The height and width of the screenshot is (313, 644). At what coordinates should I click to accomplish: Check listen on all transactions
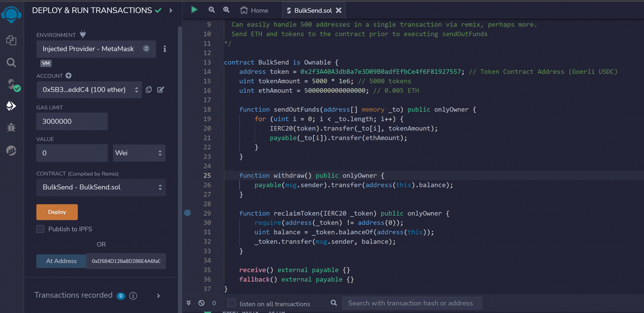click(232, 303)
